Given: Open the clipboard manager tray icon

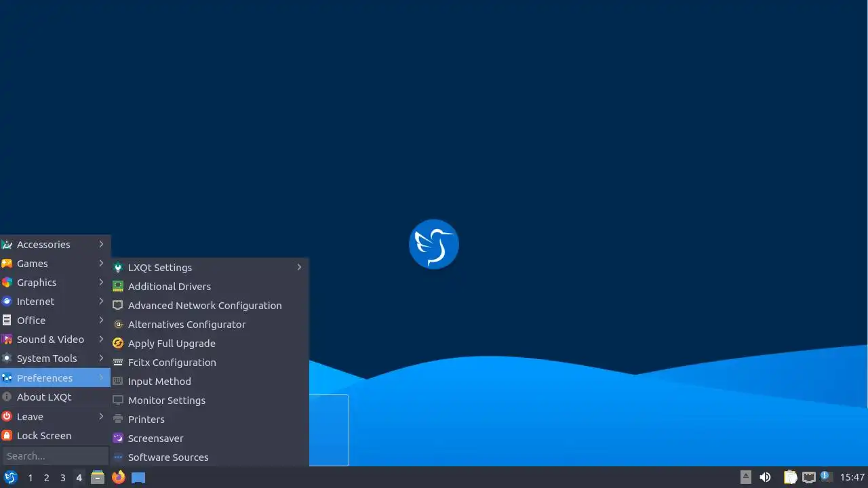Looking at the screenshot, I should point(790,477).
